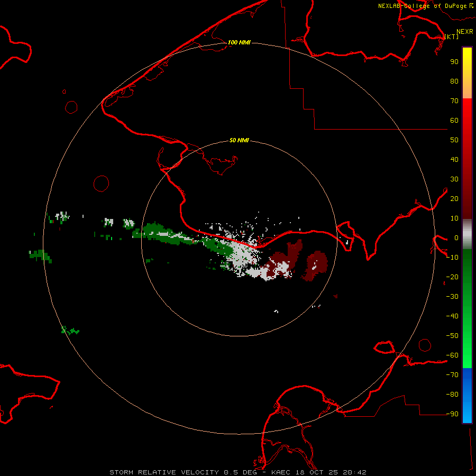Click the NEXR label at top right
Viewport: 476px width, 476px height.
point(465,32)
